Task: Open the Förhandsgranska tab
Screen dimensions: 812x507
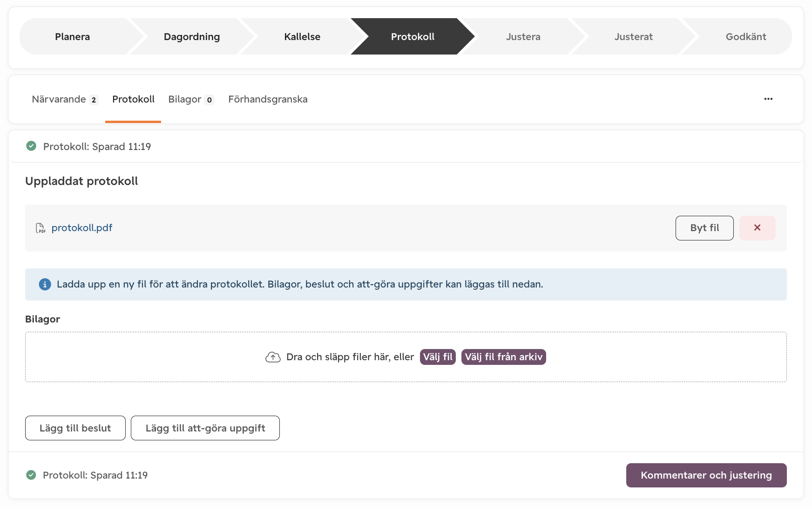Action: click(268, 99)
